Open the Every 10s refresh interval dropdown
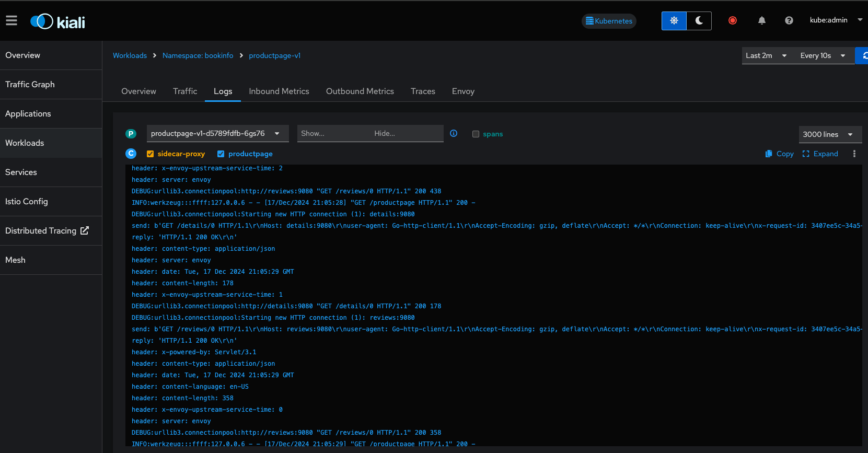The width and height of the screenshot is (868, 453). (823, 55)
